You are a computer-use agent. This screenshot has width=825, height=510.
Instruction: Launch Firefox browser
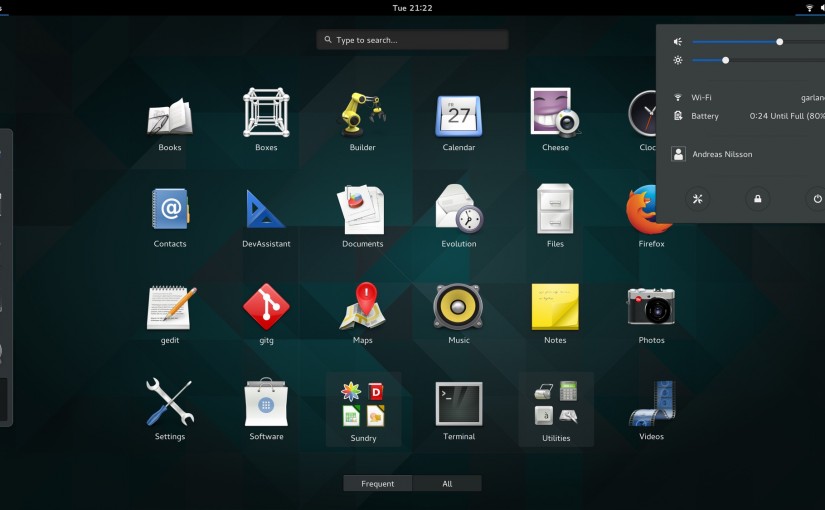pyautogui.click(x=648, y=209)
